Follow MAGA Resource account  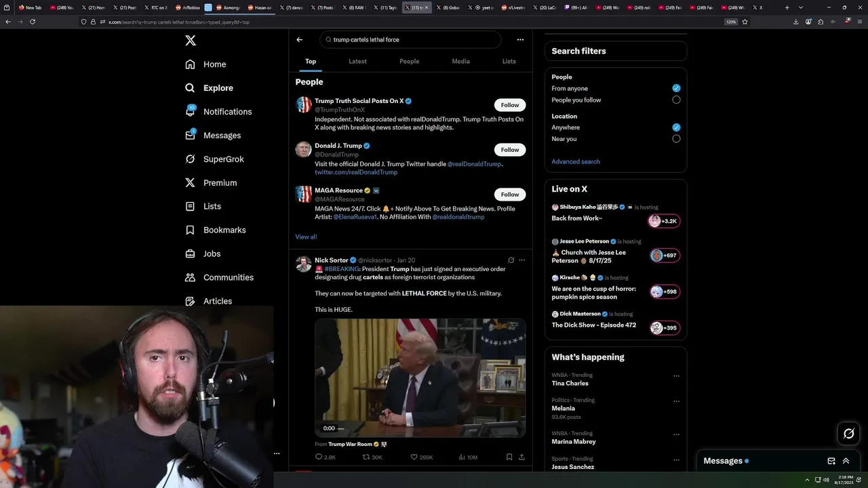tap(510, 195)
